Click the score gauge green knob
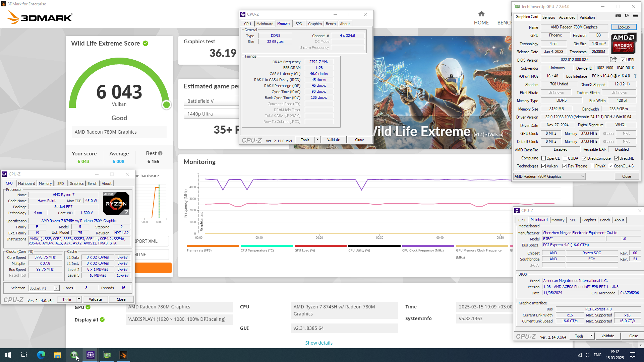 click(x=166, y=105)
